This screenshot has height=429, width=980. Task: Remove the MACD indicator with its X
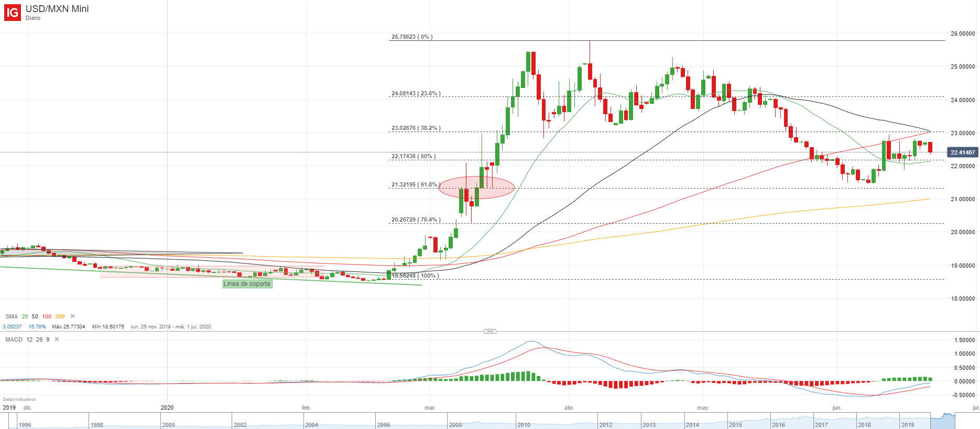(x=57, y=339)
